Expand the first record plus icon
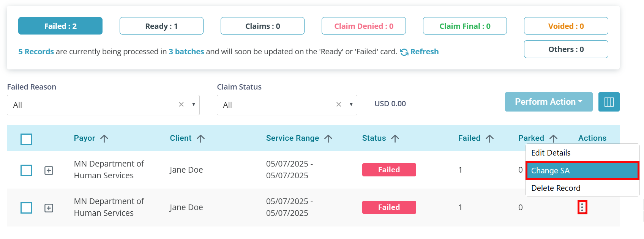 pyautogui.click(x=49, y=171)
